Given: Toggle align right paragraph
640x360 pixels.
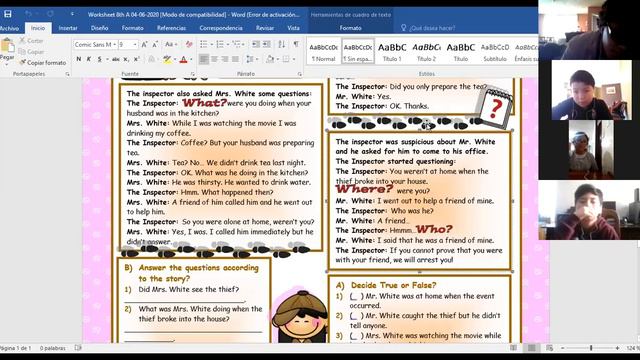Looking at the screenshot, I should [x=224, y=59].
